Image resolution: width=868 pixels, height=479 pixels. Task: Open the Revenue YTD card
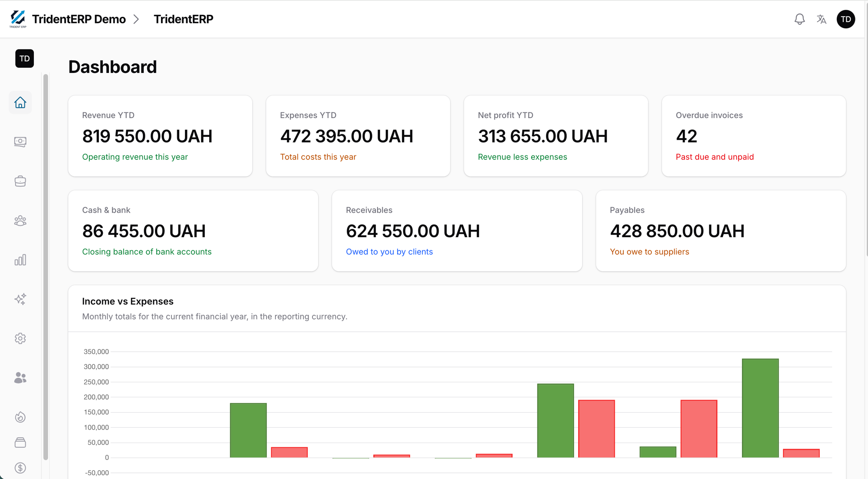pyautogui.click(x=160, y=136)
